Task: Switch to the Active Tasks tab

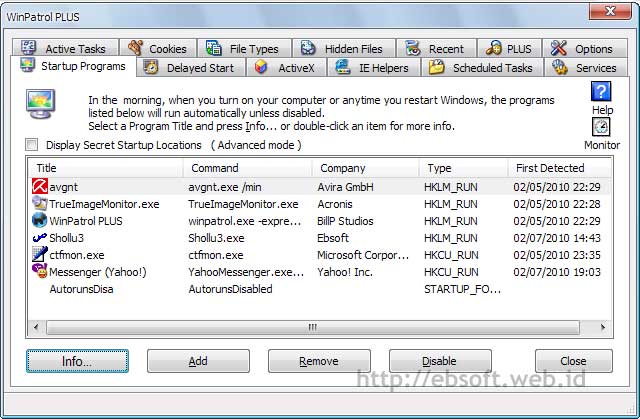Action: [x=65, y=48]
